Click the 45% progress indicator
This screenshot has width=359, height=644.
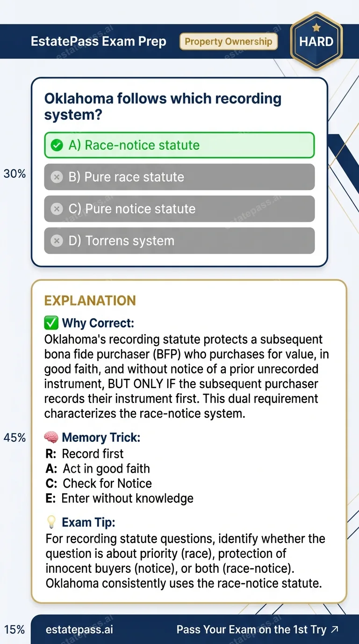point(15,437)
